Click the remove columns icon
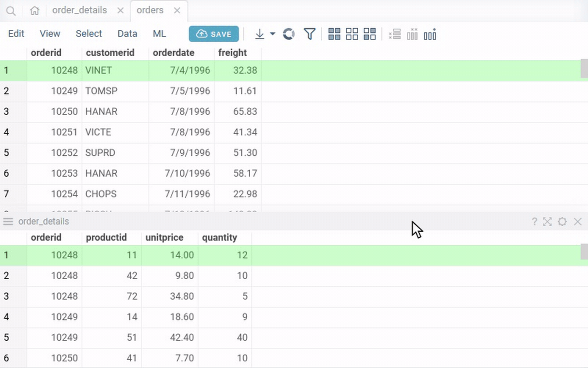Screen dimensions: 588x368 pyautogui.click(x=412, y=34)
